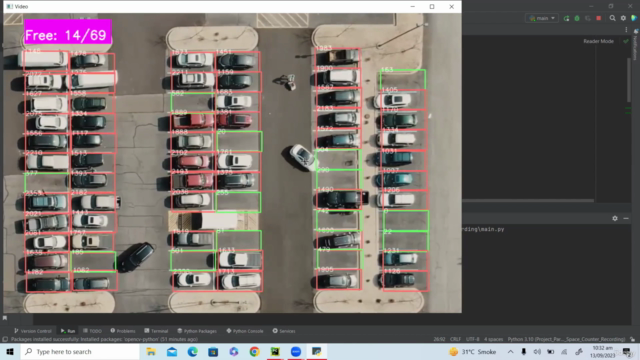This screenshot has height=360, width=640.
Task: Change UTF-8 file encoding in status bar
Action: point(472,340)
